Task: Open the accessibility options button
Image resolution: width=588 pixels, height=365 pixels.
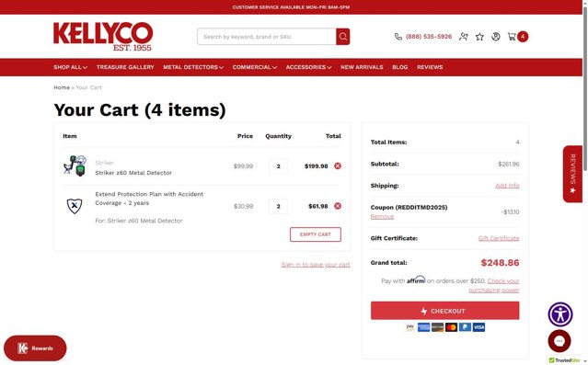Action: (x=559, y=314)
